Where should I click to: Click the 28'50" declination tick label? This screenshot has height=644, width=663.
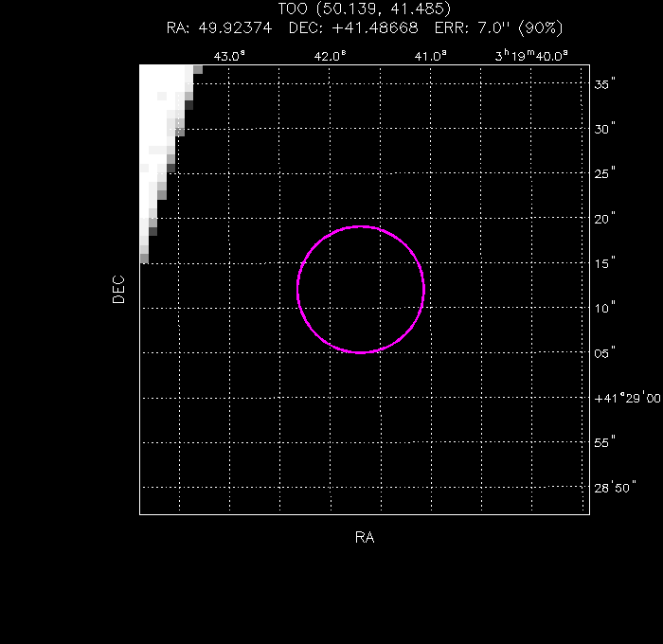click(x=615, y=487)
